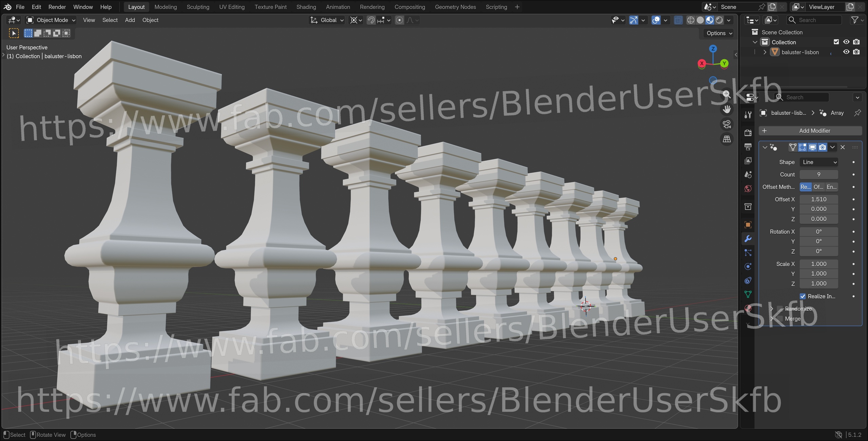This screenshot has width=868, height=441.
Task: Toggle Array modifier edit mode display
Action: click(x=803, y=147)
